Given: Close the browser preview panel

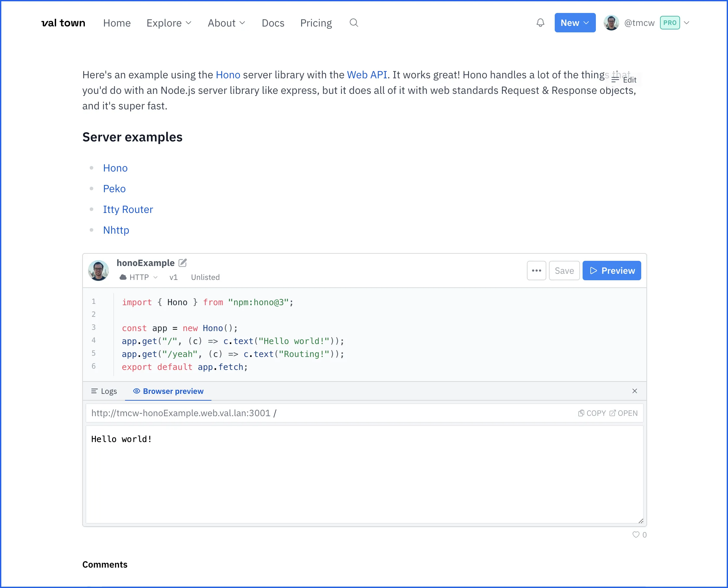Looking at the screenshot, I should point(634,391).
